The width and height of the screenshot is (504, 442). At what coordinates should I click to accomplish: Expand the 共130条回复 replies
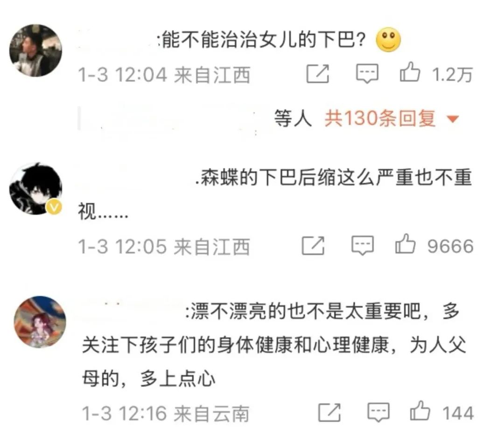tap(380, 118)
